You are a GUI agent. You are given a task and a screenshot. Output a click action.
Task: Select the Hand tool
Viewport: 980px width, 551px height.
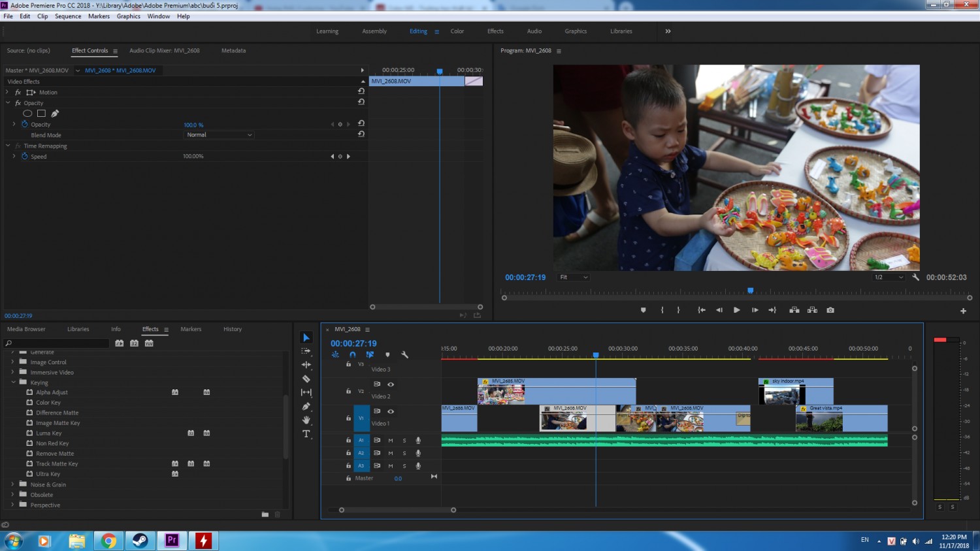point(306,420)
